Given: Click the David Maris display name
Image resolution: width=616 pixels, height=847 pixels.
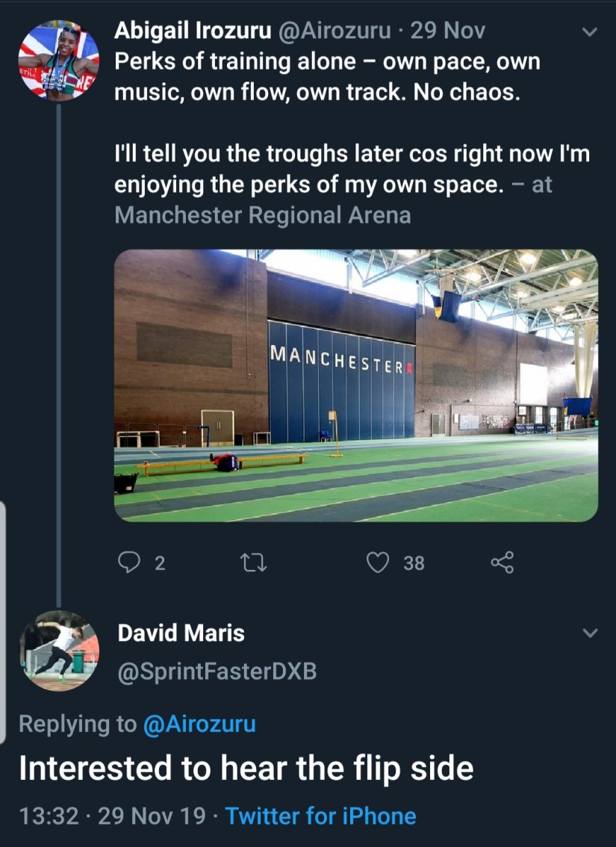Looking at the screenshot, I should [x=181, y=633].
